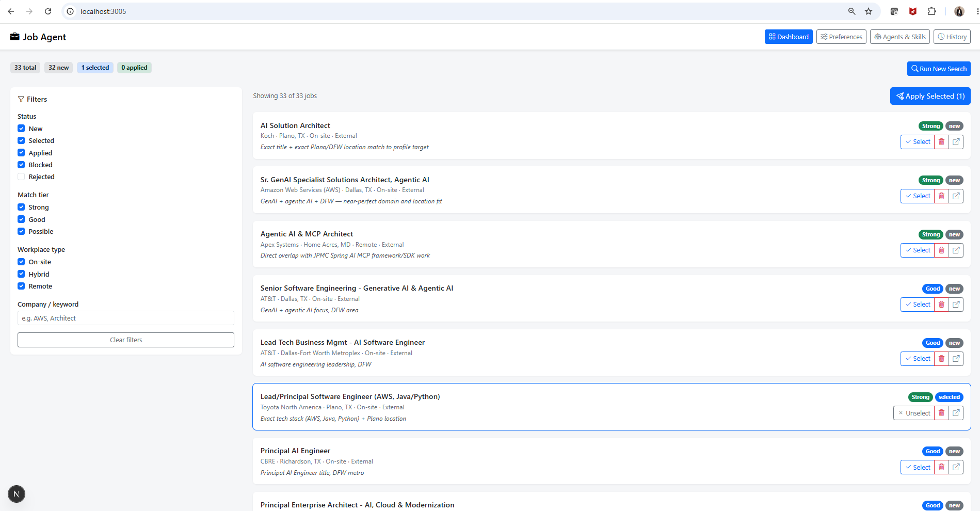980x511 pixels.
Task: Uncheck the Strong match tier
Action: (21, 207)
